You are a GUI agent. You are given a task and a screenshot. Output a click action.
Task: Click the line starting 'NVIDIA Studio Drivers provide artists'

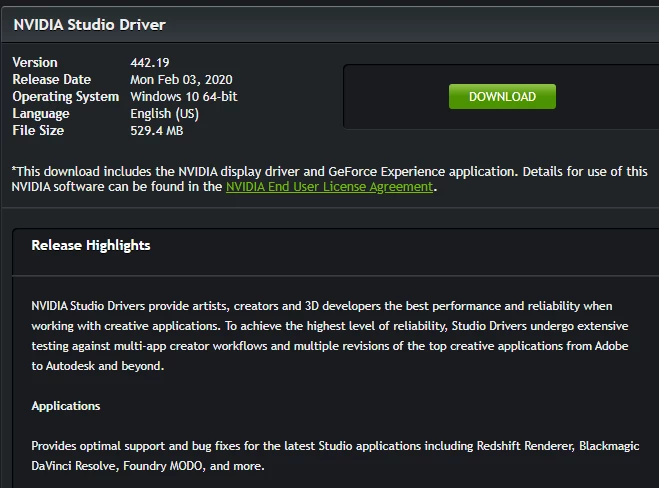[322, 306]
